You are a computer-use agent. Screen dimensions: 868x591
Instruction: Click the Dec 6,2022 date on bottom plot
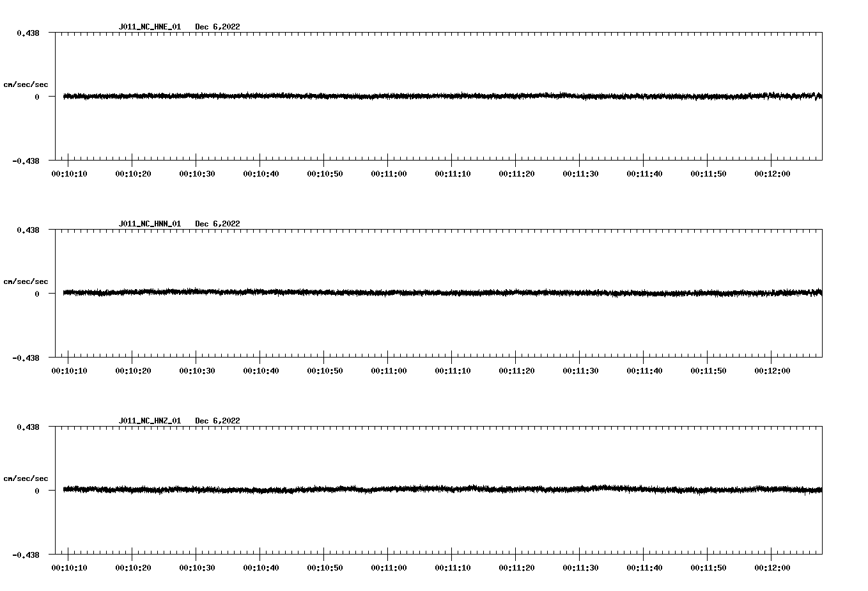click(x=218, y=421)
